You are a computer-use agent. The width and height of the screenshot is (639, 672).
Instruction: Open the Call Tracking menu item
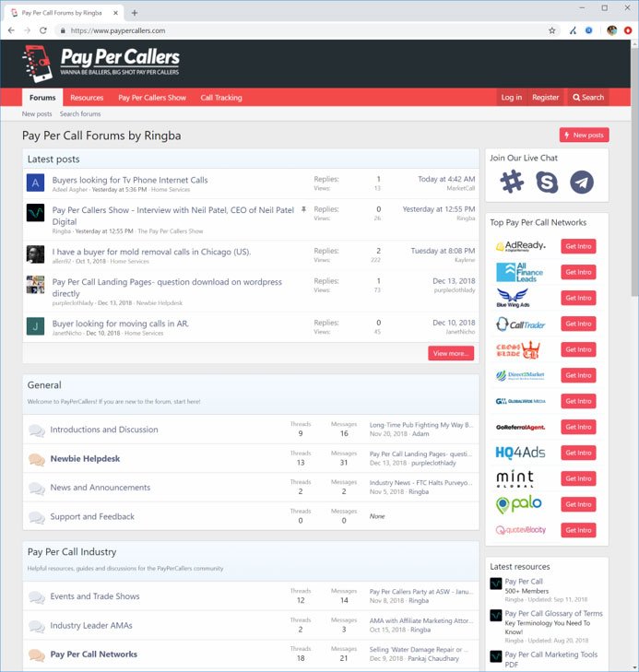pos(221,98)
